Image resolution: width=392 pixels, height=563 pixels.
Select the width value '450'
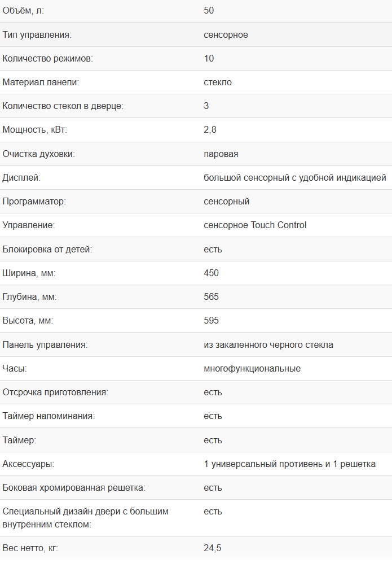click(211, 273)
